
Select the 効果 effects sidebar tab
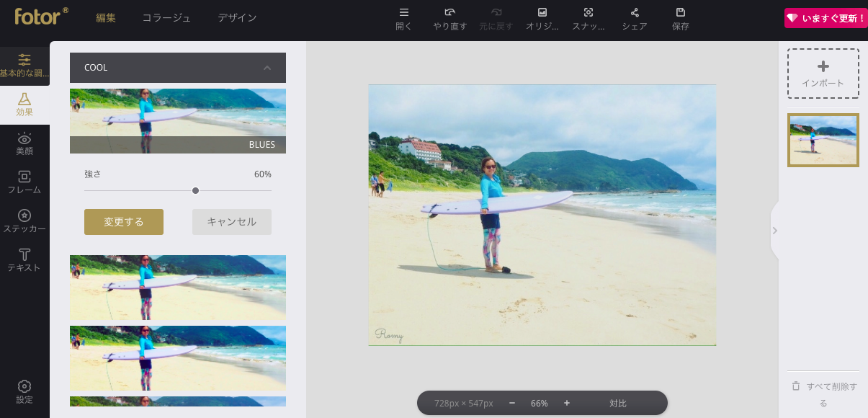pyautogui.click(x=24, y=105)
